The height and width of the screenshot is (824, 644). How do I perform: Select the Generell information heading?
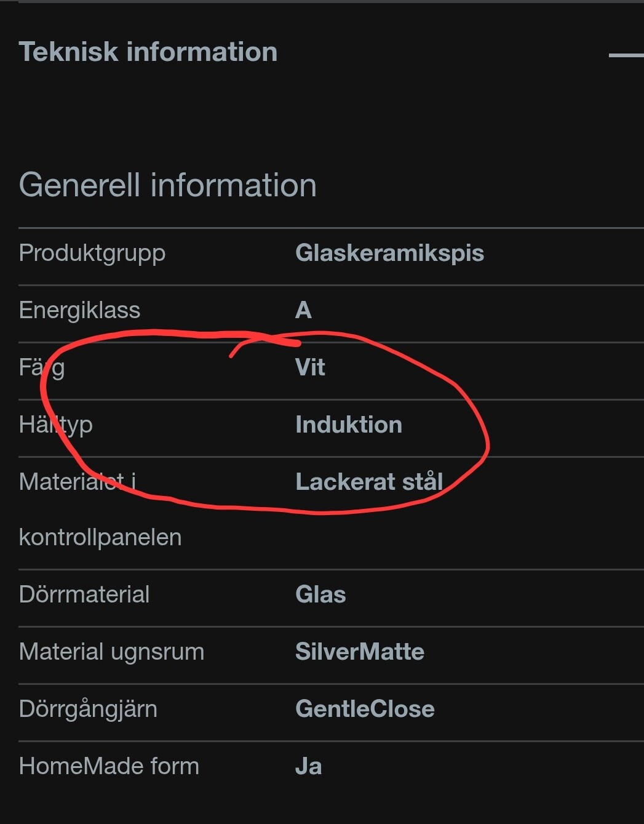[168, 185]
